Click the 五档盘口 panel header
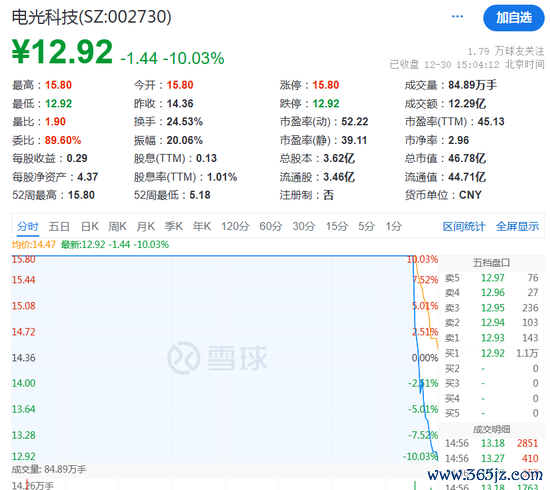550x490 pixels. click(x=491, y=263)
